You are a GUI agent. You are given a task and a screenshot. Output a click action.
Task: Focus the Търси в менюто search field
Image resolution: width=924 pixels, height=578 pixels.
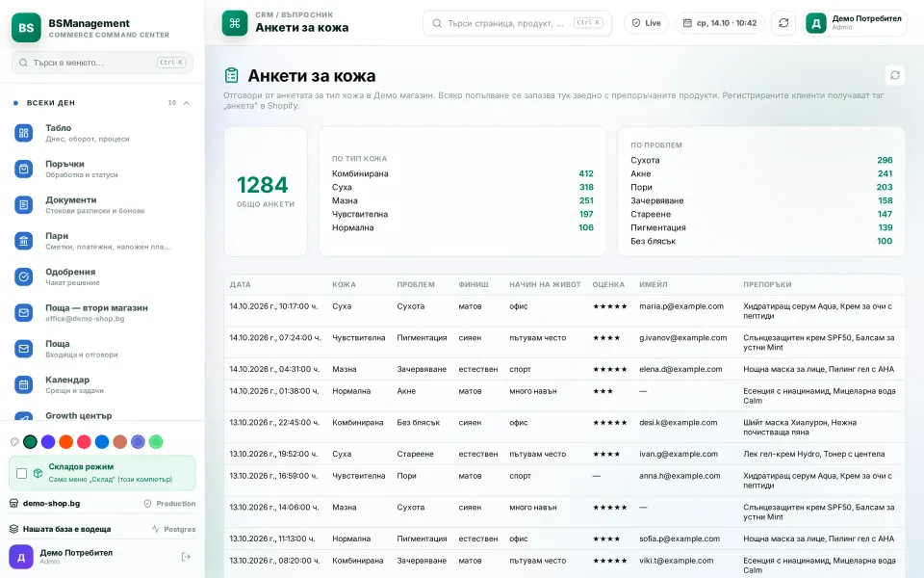(x=102, y=63)
